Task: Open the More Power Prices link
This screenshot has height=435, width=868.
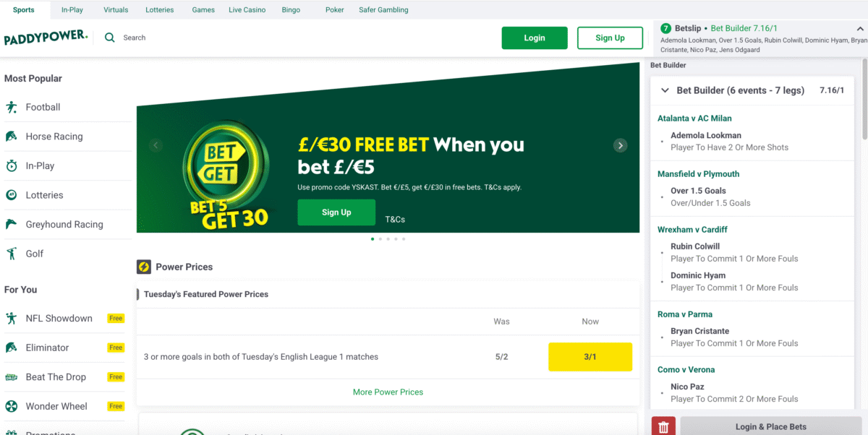Action: tap(388, 392)
